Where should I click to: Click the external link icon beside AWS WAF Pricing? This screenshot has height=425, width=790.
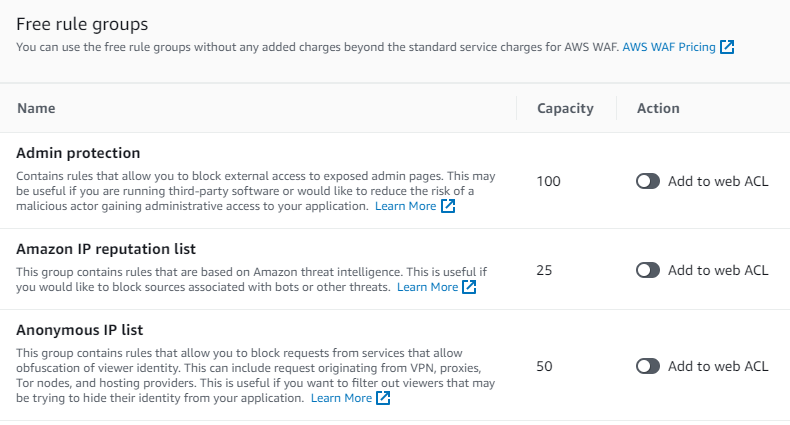coord(728,47)
